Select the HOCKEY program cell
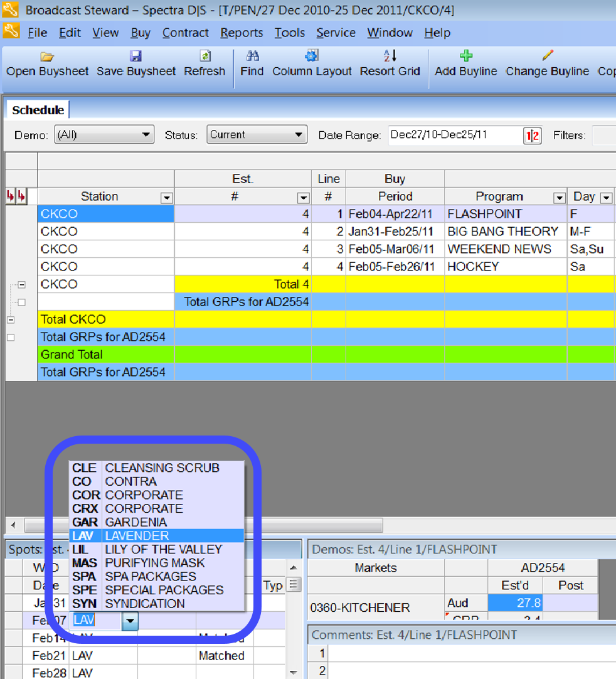The height and width of the screenshot is (679, 616). coord(506,267)
